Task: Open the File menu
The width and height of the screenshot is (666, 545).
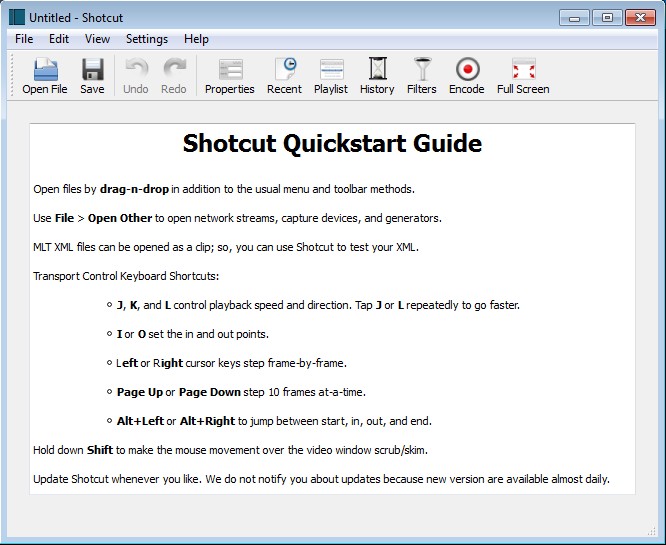Action: tap(24, 39)
